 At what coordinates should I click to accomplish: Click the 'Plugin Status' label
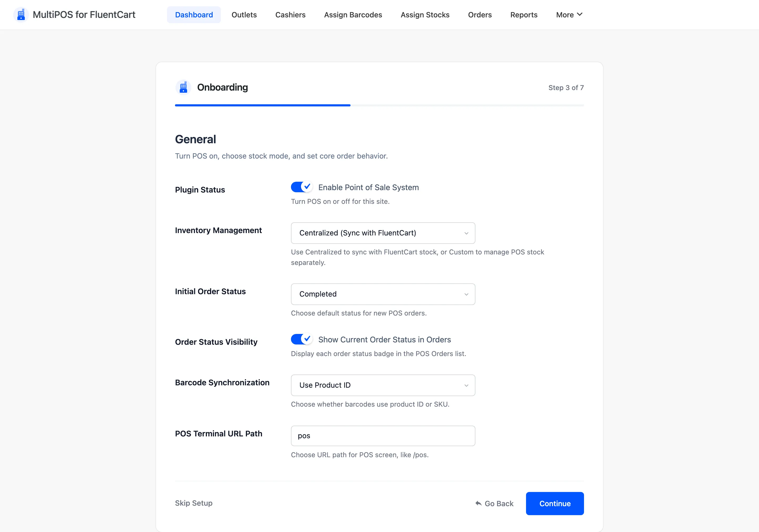[200, 190]
